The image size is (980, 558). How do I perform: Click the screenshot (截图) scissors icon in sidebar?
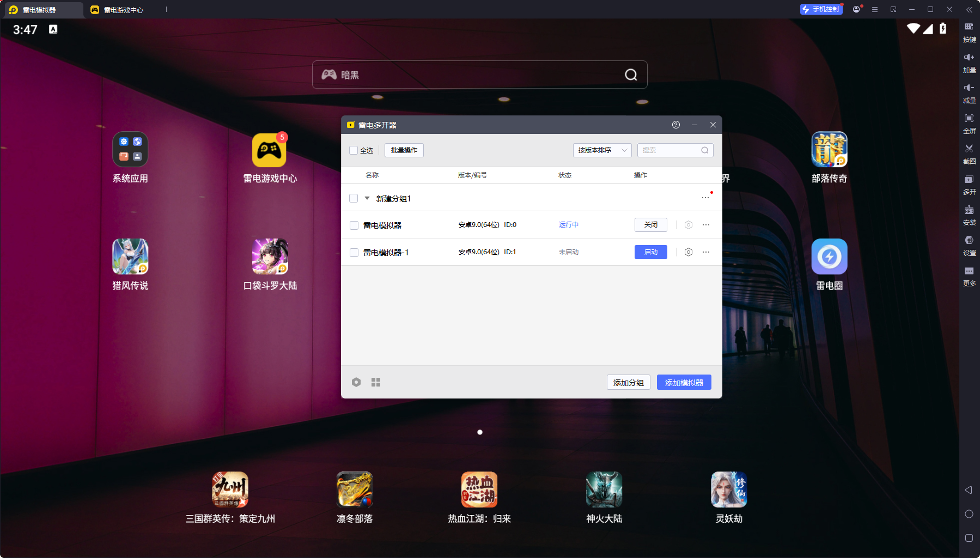pos(969,149)
